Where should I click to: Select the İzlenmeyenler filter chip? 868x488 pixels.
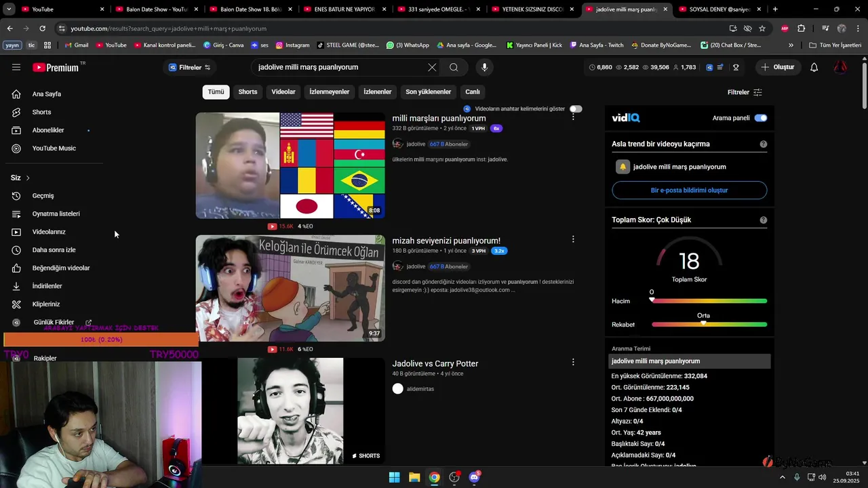[330, 92]
